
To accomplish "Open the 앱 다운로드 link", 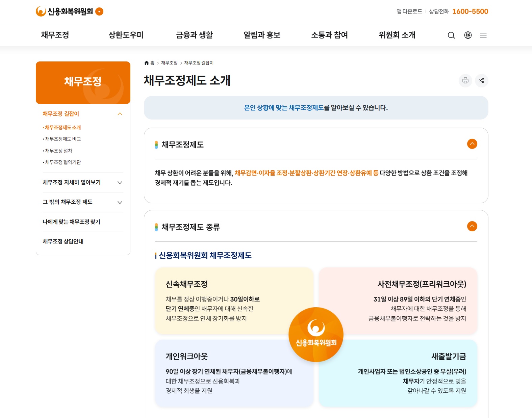I will point(409,11).
